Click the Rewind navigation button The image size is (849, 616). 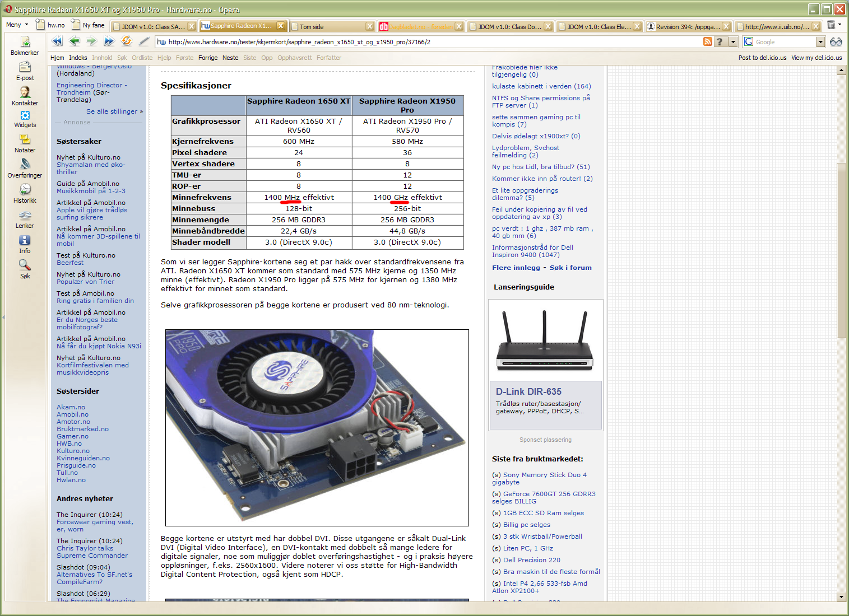(57, 41)
